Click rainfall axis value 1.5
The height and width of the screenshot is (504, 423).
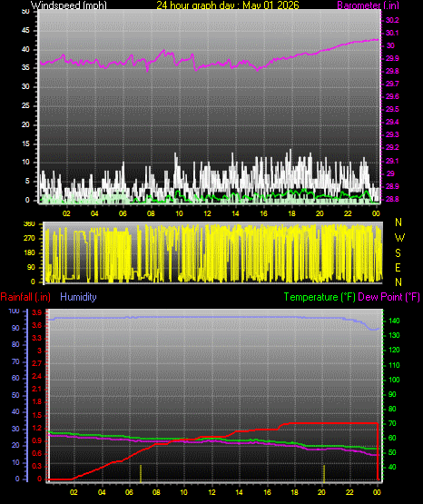(37, 415)
